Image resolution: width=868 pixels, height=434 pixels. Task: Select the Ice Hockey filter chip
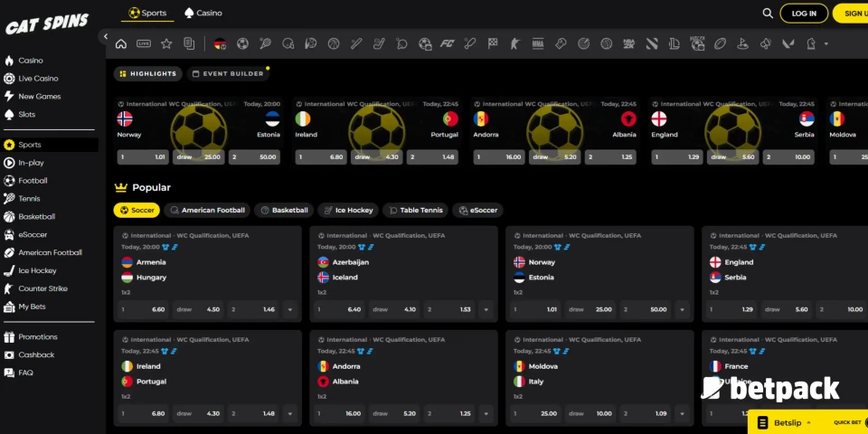click(347, 210)
